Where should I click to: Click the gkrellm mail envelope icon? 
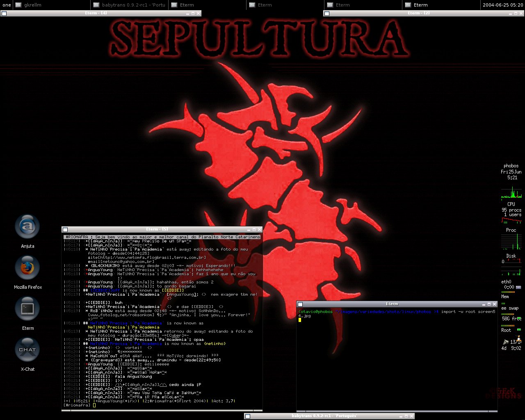pos(505,342)
